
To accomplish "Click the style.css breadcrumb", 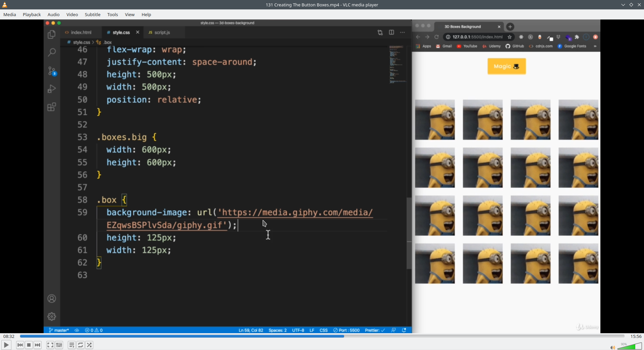I will pyautogui.click(x=82, y=42).
